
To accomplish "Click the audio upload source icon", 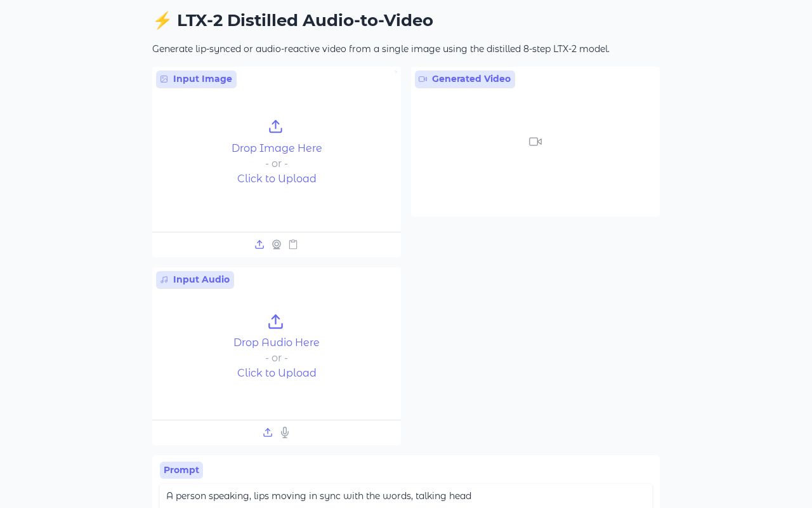I will tap(268, 432).
